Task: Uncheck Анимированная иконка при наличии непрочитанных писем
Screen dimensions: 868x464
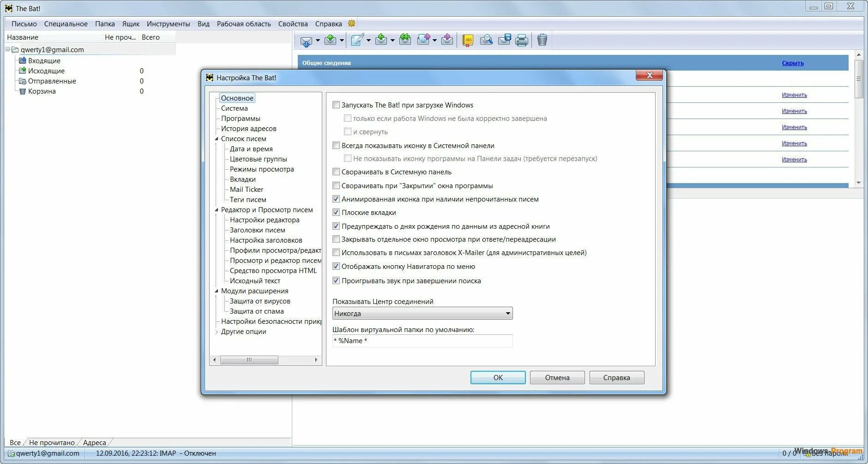Action: [336, 199]
